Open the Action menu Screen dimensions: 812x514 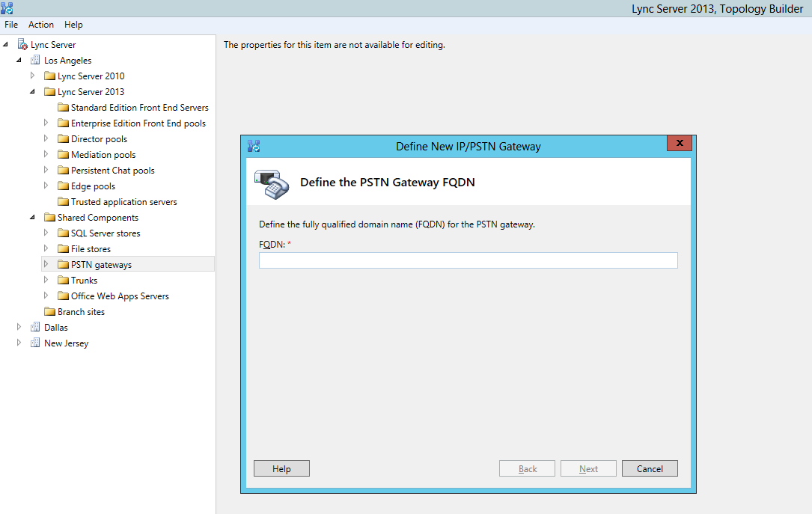41,25
